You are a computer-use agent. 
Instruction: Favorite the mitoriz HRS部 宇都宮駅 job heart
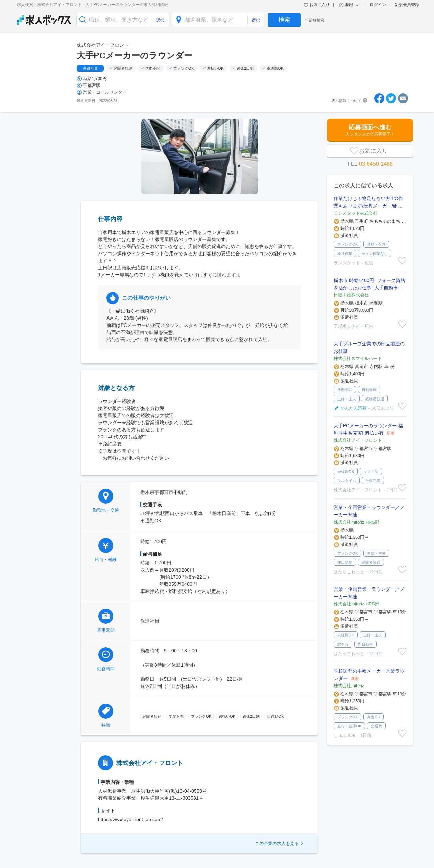pos(402,651)
